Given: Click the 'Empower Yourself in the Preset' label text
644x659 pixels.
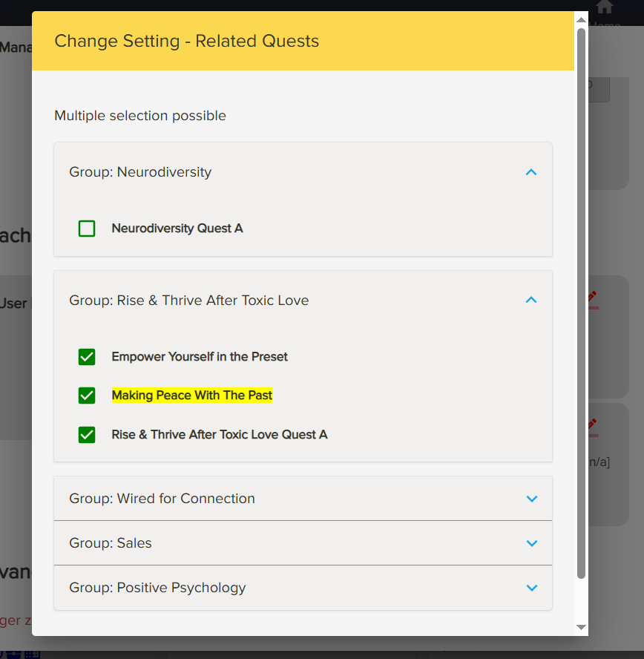Looking at the screenshot, I should coord(200,357).
